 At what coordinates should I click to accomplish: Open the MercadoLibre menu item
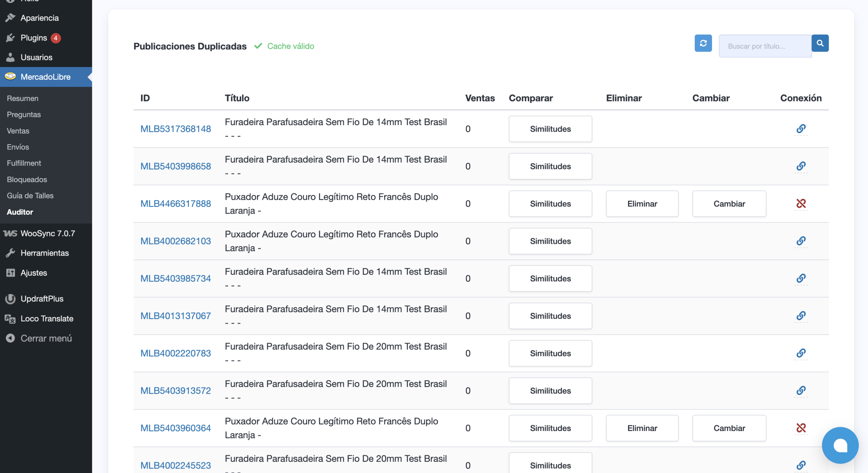(x=46, y=77)
